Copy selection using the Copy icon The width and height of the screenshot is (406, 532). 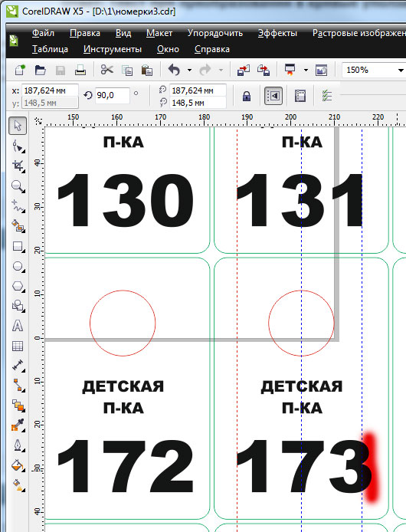[x=127, y=71]
